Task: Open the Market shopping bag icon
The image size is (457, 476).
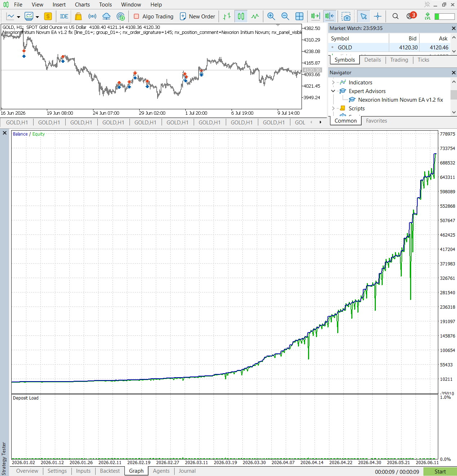Action: (x=78, y=16)
